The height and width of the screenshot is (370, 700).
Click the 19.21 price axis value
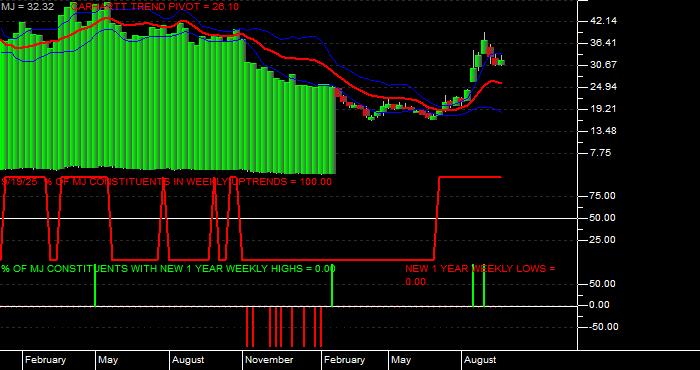pos(603,108)
